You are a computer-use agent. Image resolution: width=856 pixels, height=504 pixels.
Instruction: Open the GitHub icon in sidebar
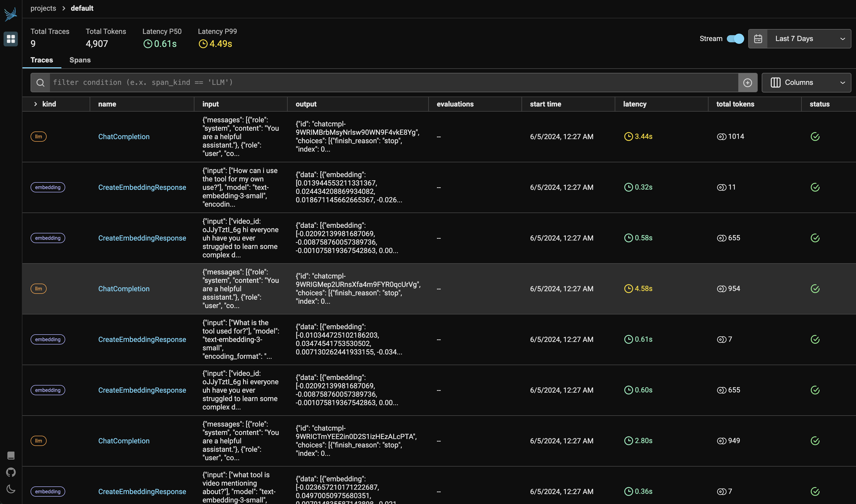11,472
